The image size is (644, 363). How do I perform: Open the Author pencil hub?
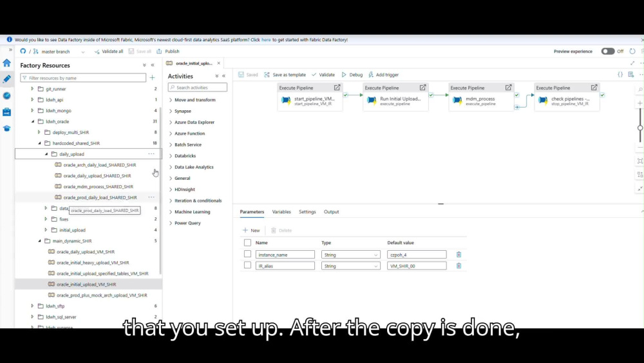(x=6, y=79)
